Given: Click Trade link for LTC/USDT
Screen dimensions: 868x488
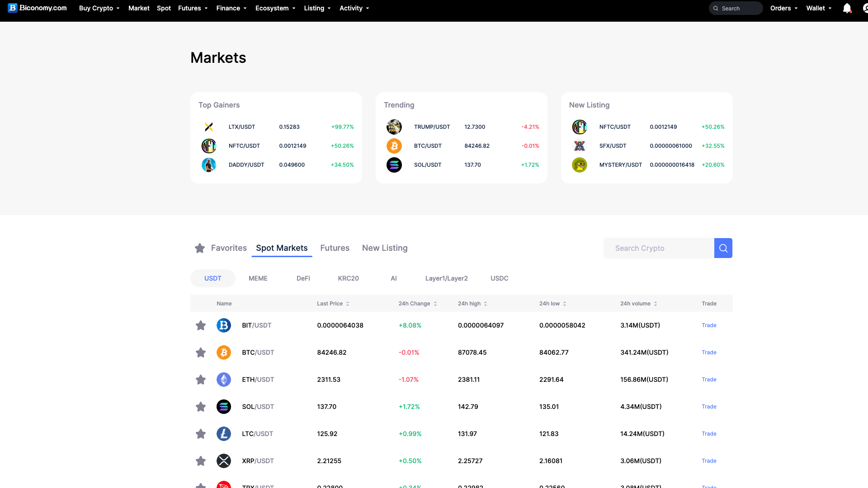Looking at the screenshot, I should pyautogui.click(x=709, y=434).
